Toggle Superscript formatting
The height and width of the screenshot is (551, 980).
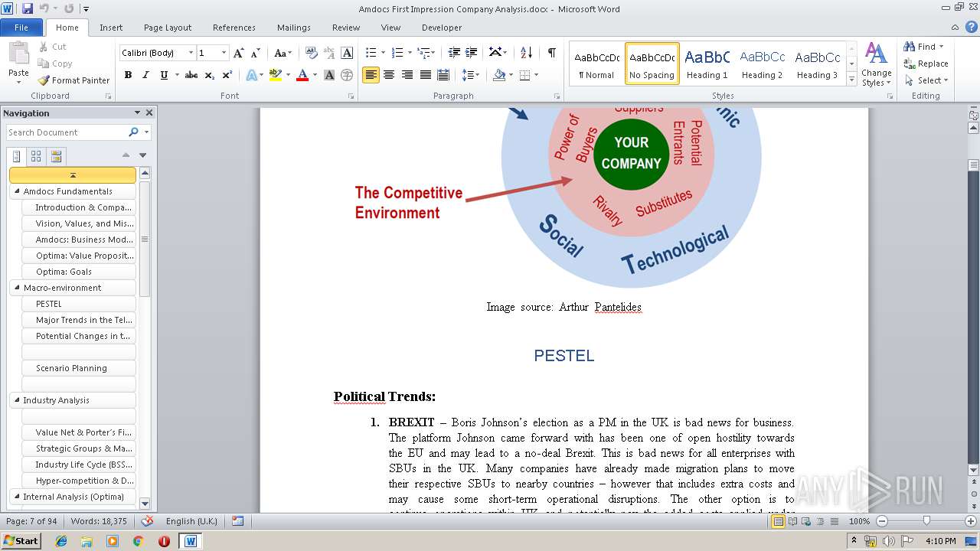[x=227, y=75]
